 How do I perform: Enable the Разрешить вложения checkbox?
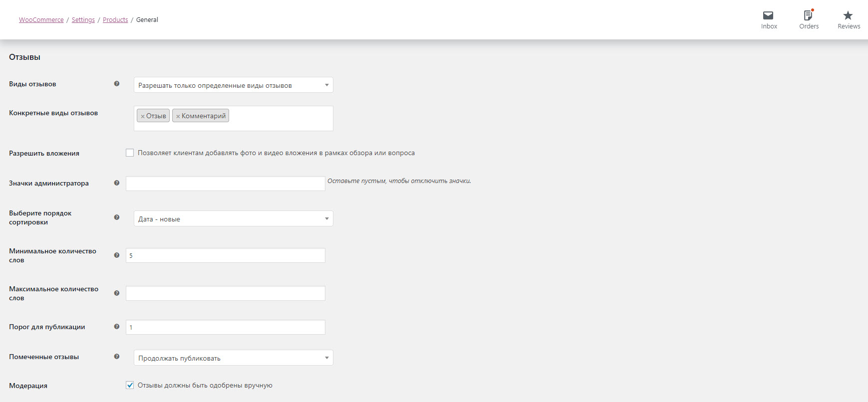click(x=130, y=153)
